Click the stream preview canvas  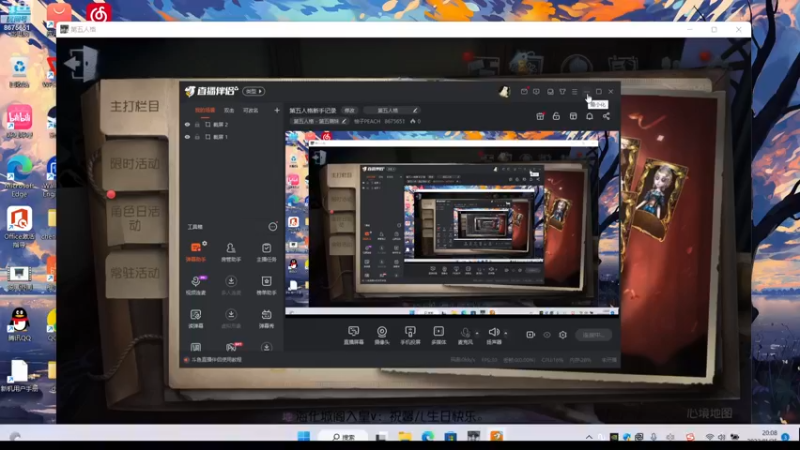pyautogui.click(x=452, y=223)
